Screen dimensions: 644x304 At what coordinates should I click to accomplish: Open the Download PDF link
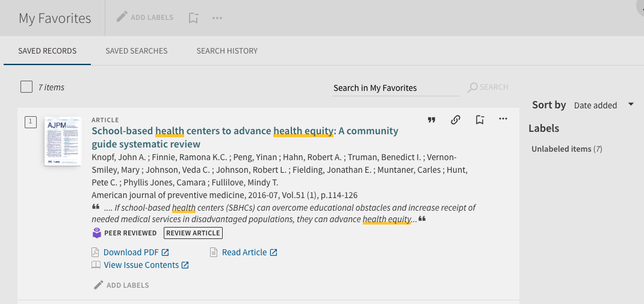pos(131,252)
